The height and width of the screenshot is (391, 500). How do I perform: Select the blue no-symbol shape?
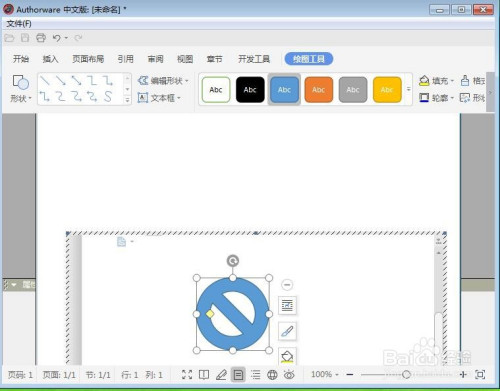coord(233,314)
